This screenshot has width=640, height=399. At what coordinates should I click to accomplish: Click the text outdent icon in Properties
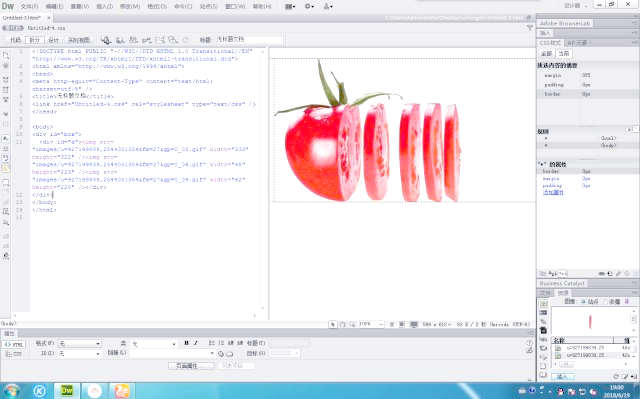231,343
